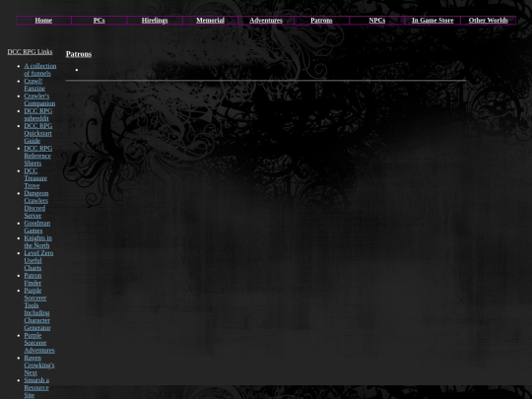This screenshot has height=399, width=532.
Task: Open Purple Sorcerer Tools Including Character Generator
Action: tap(37, 309)
